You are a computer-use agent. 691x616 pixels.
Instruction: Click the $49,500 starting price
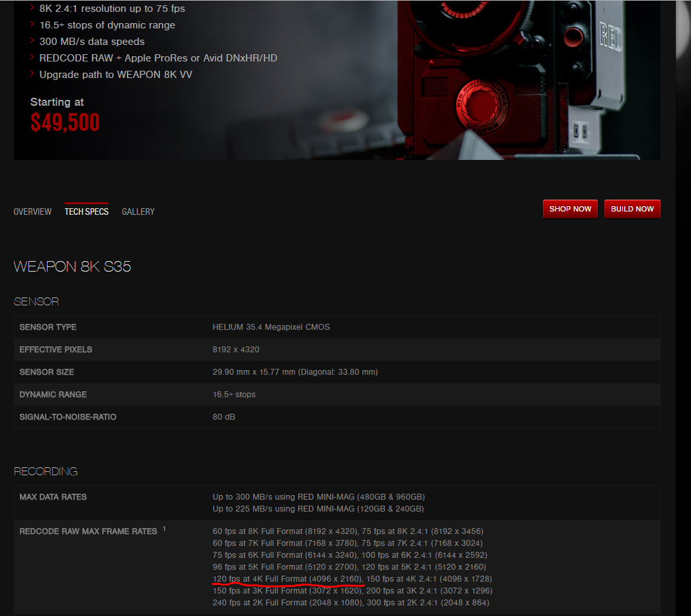point(65,122)
